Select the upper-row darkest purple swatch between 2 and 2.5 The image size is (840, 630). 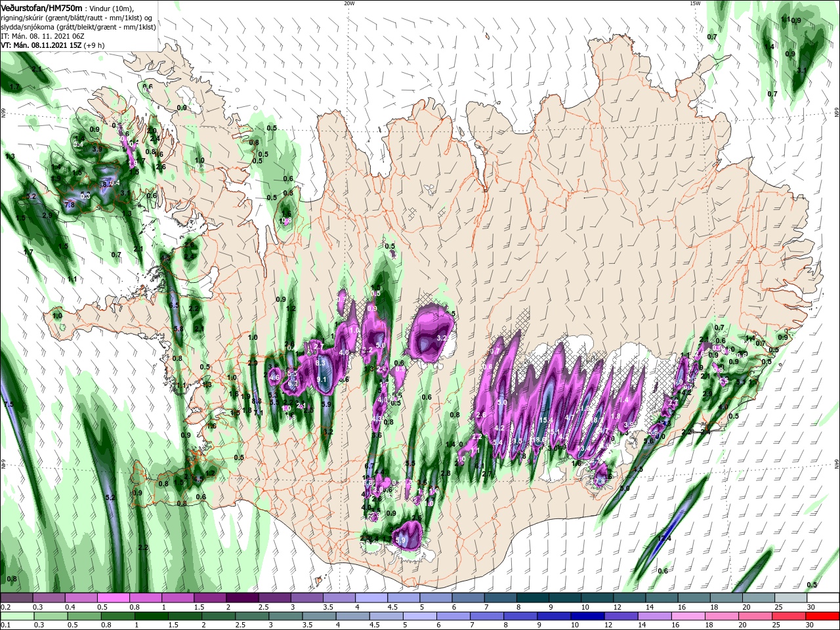point(242,598)
